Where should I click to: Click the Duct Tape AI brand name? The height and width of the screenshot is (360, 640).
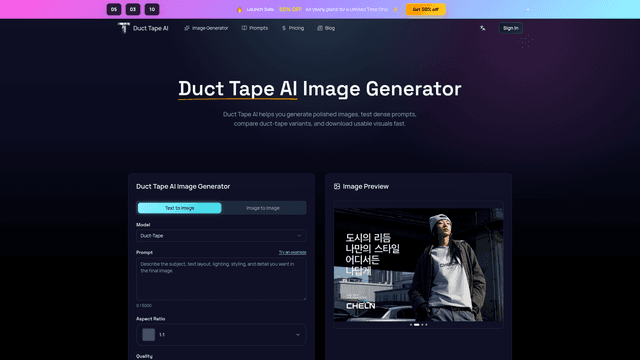click(151, 28)
